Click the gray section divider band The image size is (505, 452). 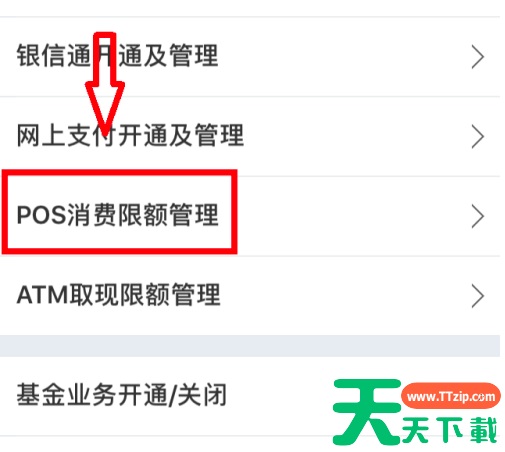pyautogui.click(x=250, y=346)
